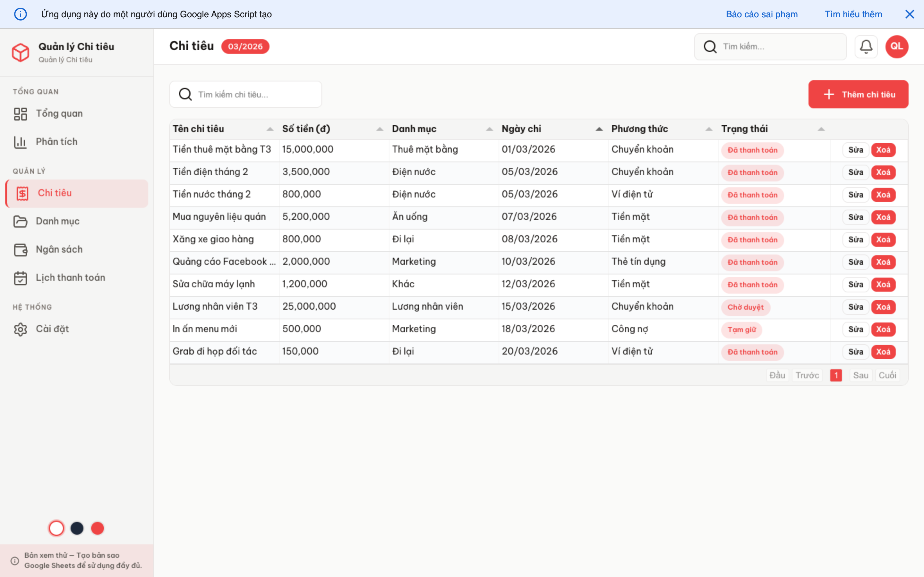Open Tổng quan from the sidebar

(x=59, y=113)
